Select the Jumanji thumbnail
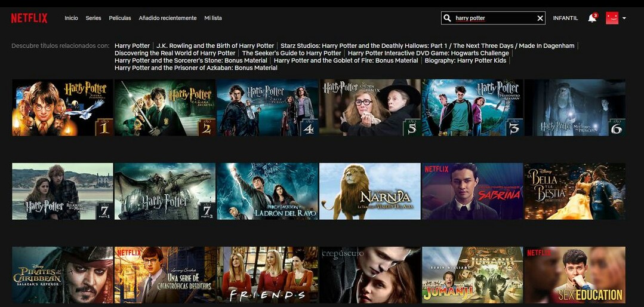This screenshot has height=307, width=644. pyautogui.click(x=472, y=275)
